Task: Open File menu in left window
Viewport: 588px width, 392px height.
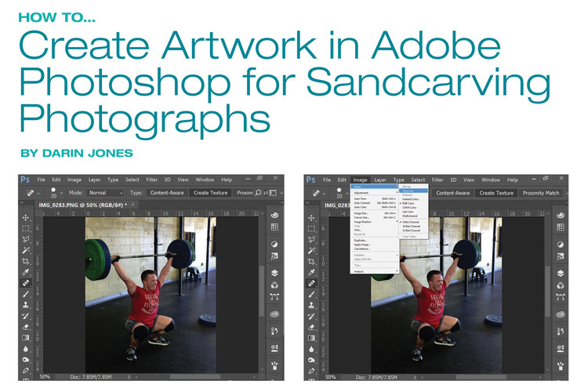Action: [42, 180]
